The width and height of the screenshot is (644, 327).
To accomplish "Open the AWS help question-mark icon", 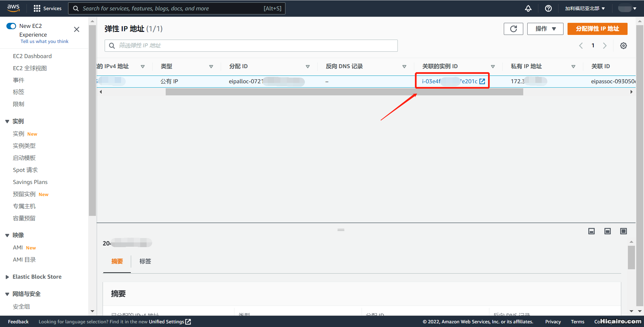I will [x=548, y=8].
